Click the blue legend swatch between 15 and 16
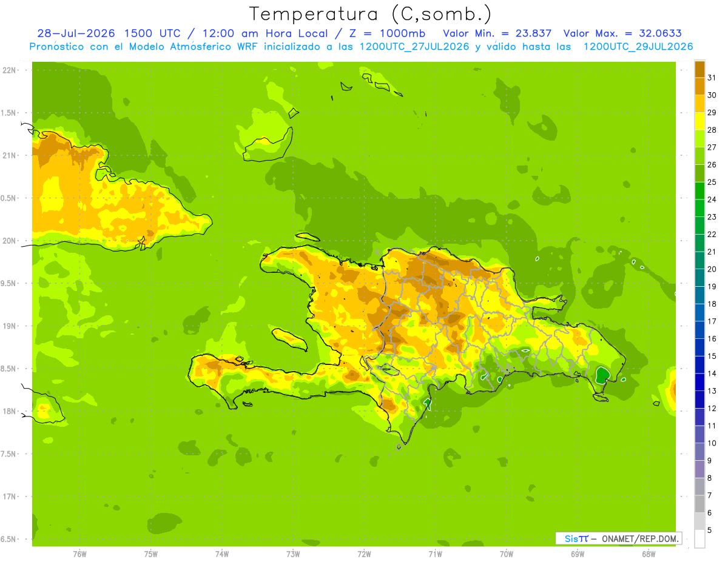Screen dimensions: 728x562 click(699, 347)
